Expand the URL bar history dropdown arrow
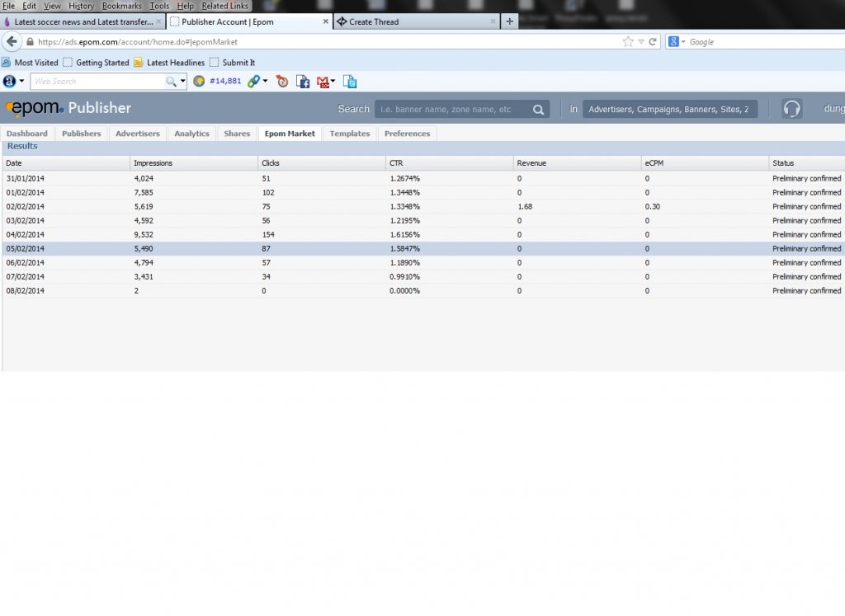This screenshot has height=616, width=845. [640, 41]
